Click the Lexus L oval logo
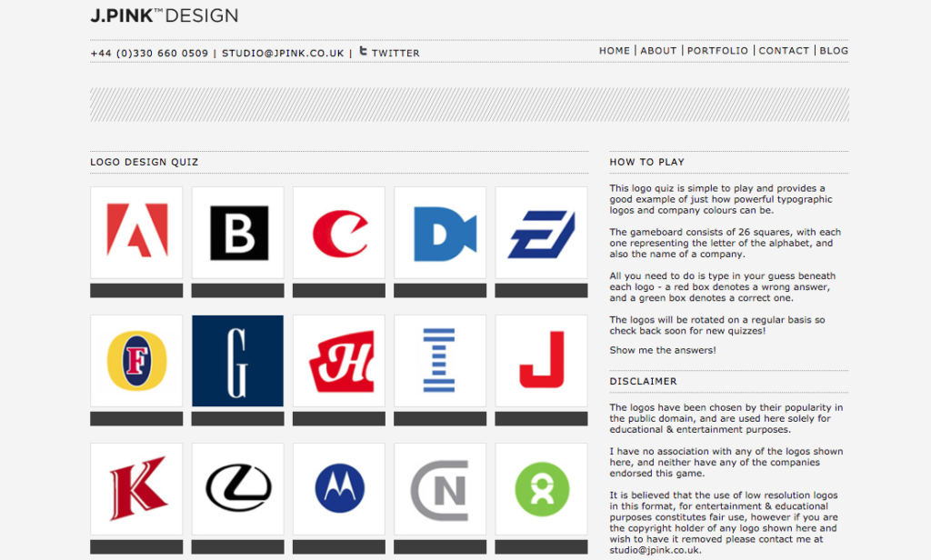Screen dimensions: 931x560 pos(237,489)
